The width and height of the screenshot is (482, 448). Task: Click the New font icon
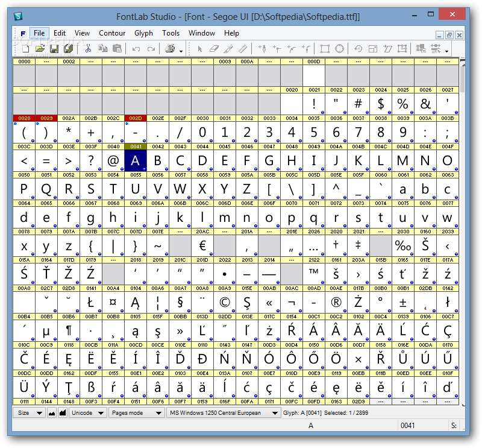(26, 49)
